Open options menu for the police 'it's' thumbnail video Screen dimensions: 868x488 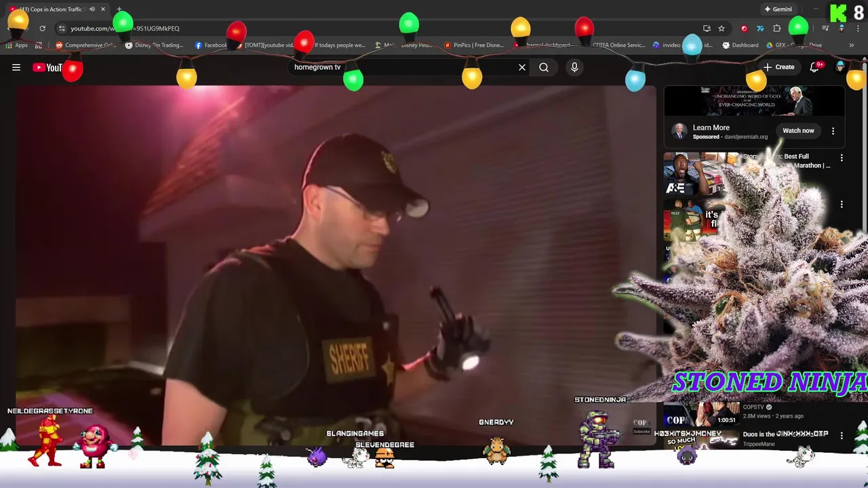(x=842, y=204)
